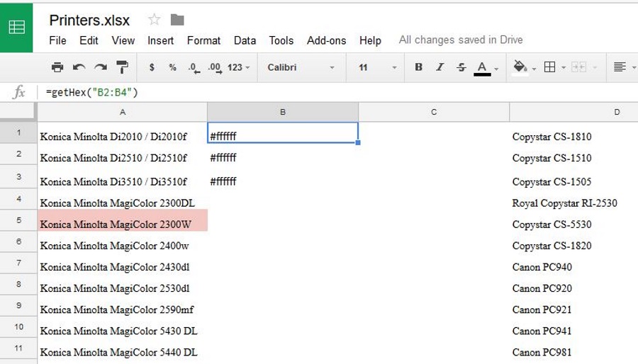Open the Add-ons menu

tap(326, 40)
